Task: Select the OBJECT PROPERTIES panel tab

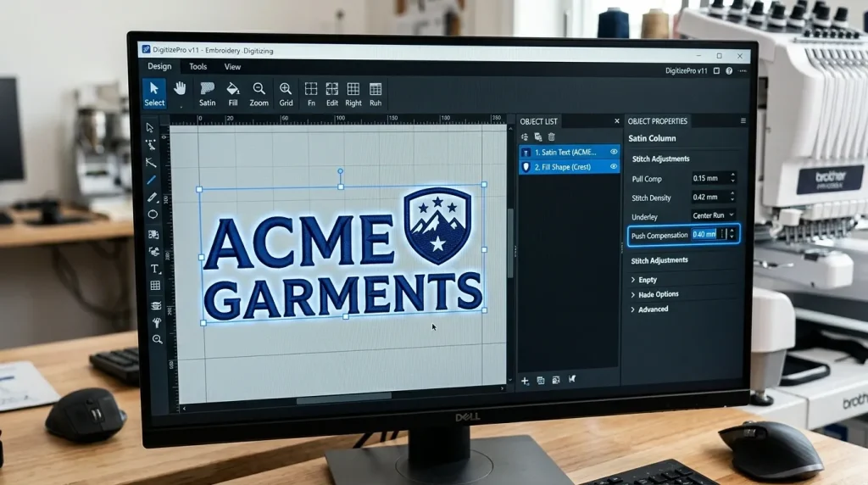Action: click(x=657, y=121)
